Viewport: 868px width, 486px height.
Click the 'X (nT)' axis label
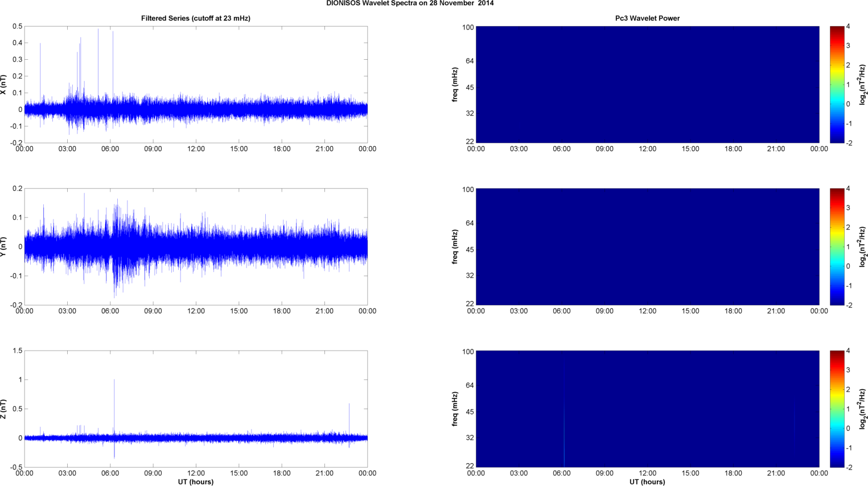4,85
